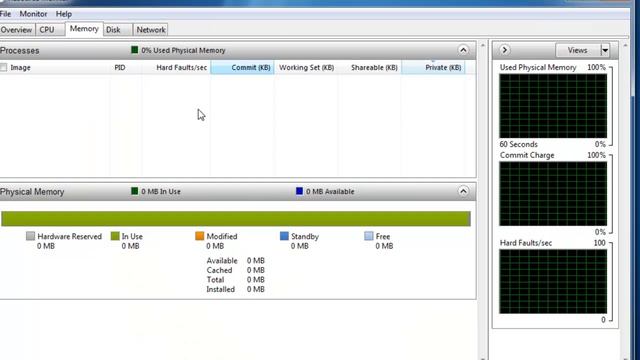640x360 pixels.
Task: Click the physical memory usage bar
Action: click(x=236, y=219)
